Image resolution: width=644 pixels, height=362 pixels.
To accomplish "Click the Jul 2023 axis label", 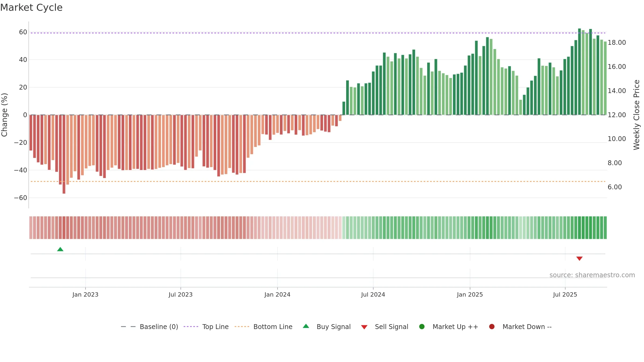I will tap(181, 295).
